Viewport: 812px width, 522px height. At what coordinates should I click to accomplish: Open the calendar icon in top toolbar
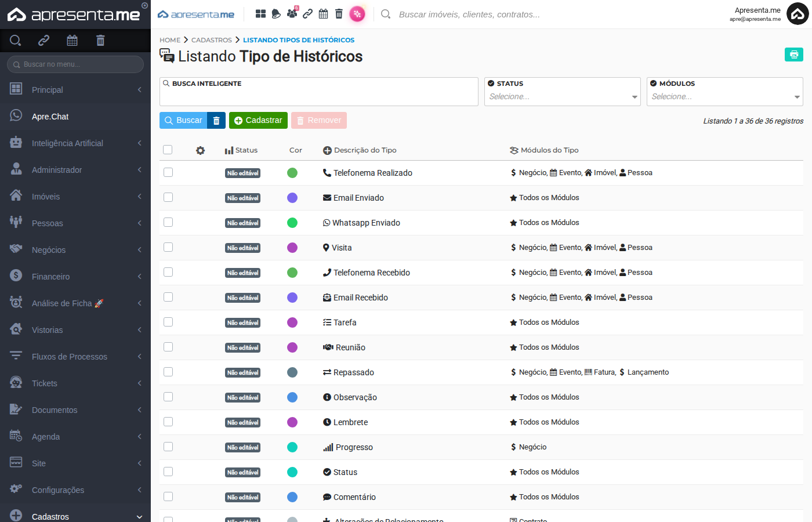pyautogui.click(x=324, y=14)
